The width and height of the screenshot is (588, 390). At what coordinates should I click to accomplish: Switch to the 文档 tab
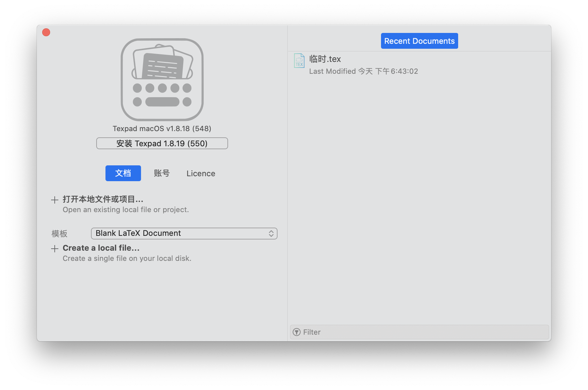pyautogui.click(x=123, y=173)
